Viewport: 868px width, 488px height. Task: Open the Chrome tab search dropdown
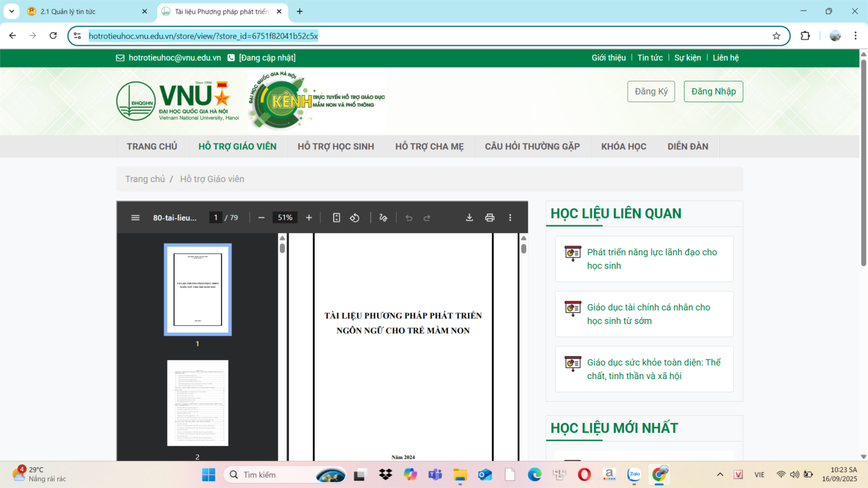12,11
